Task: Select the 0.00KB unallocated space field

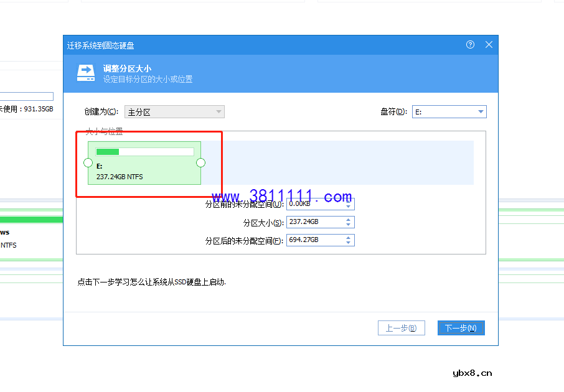Action: pos(314,203)
